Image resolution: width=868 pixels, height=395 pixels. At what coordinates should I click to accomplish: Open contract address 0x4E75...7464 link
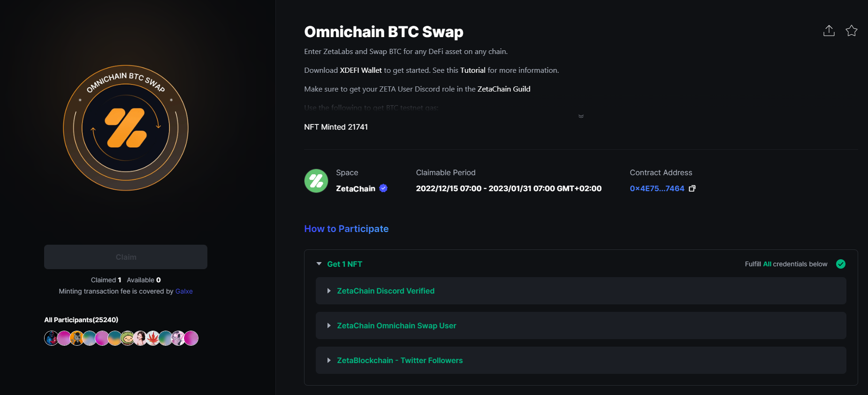click(657, 188)
